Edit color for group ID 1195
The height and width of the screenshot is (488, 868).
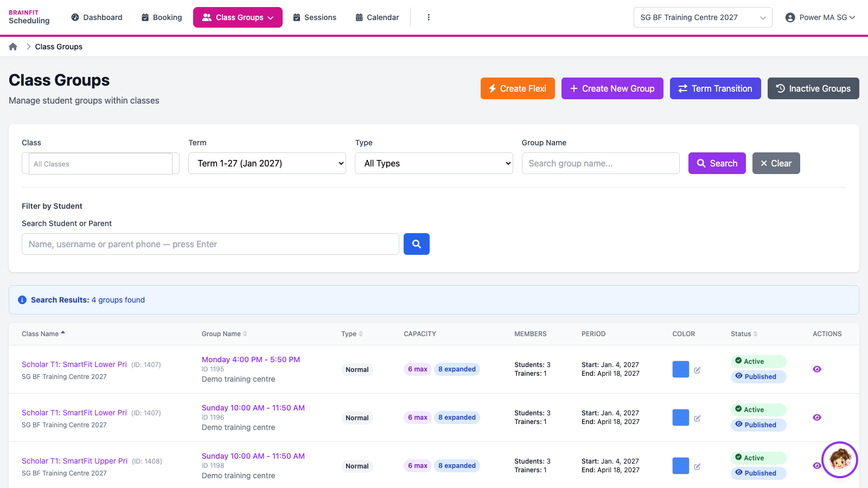697,370
